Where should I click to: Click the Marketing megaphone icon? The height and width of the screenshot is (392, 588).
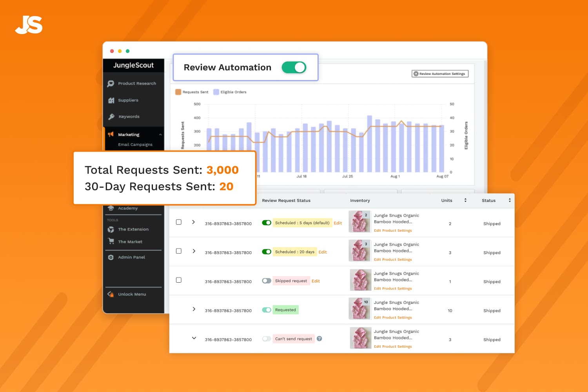111,134
